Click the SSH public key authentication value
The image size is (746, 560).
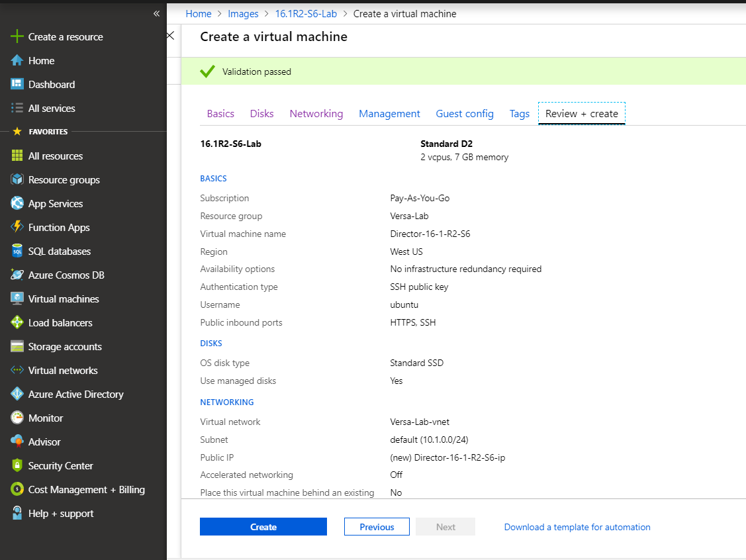(x=419, y=287)
